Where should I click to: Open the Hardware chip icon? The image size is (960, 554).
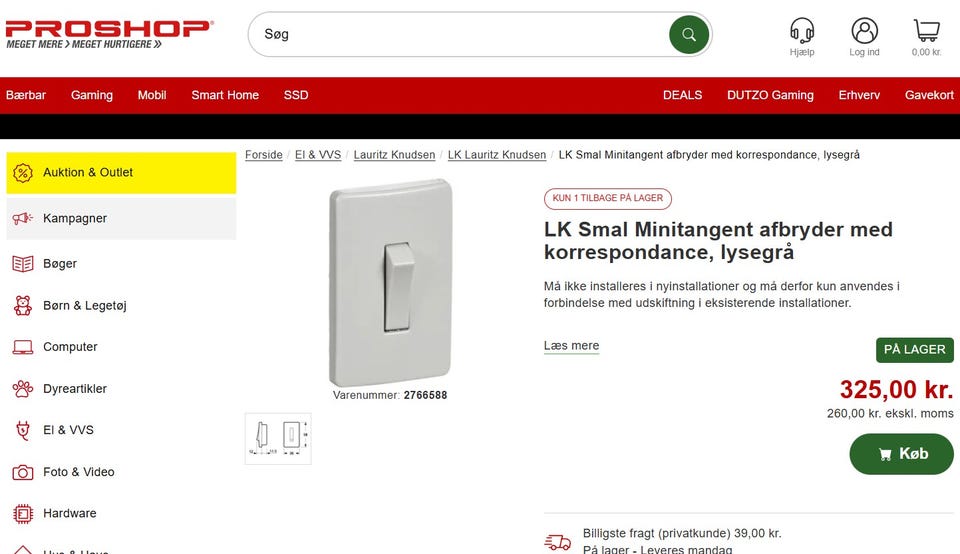[23, 514]
